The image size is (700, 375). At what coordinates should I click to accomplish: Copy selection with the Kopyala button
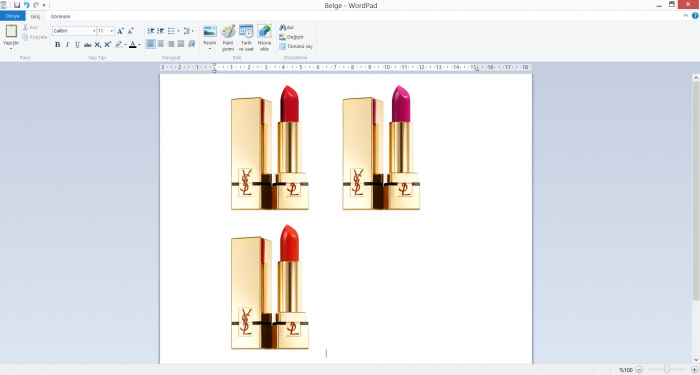pyautogui.click(x=34, y=37)
